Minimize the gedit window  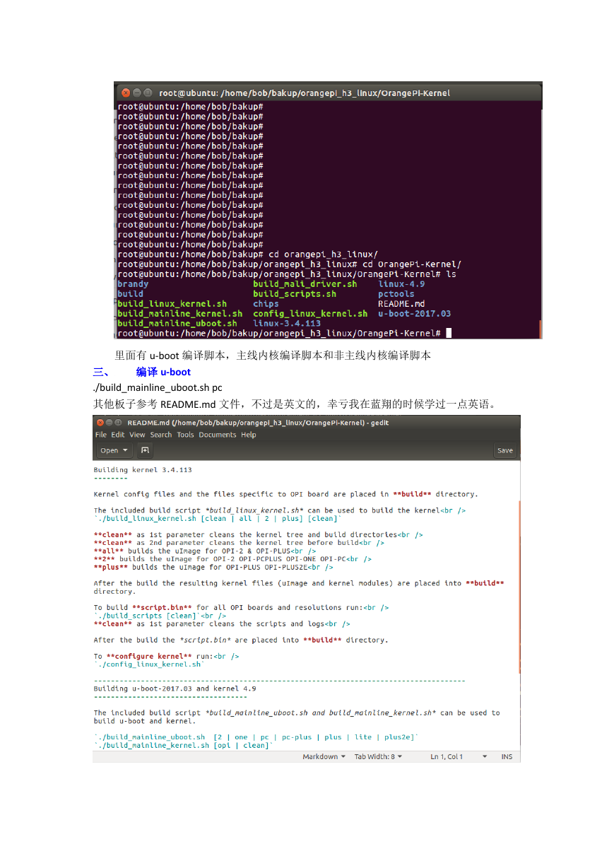pos(110,423)
